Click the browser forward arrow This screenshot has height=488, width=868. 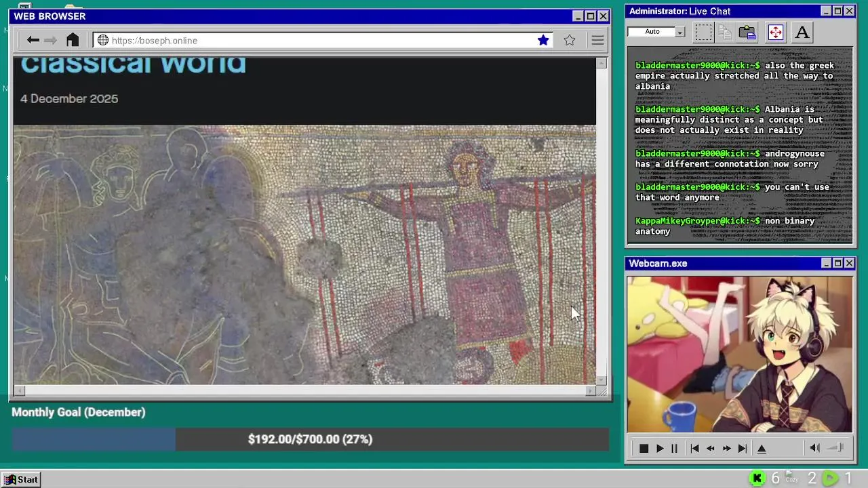(x=50, y=40)
